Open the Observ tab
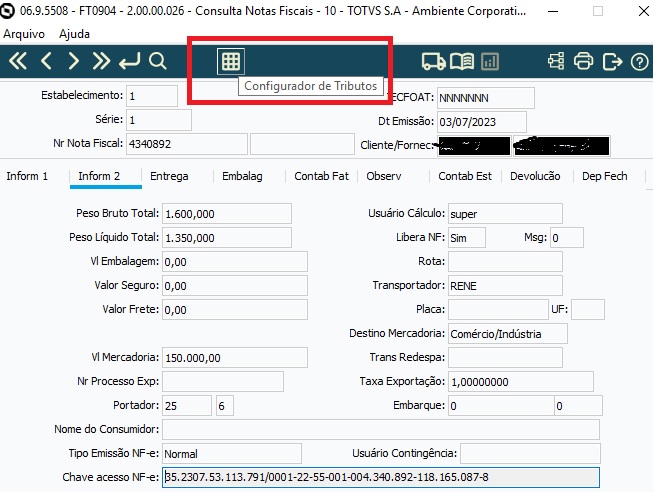 [x=384, y=176]
